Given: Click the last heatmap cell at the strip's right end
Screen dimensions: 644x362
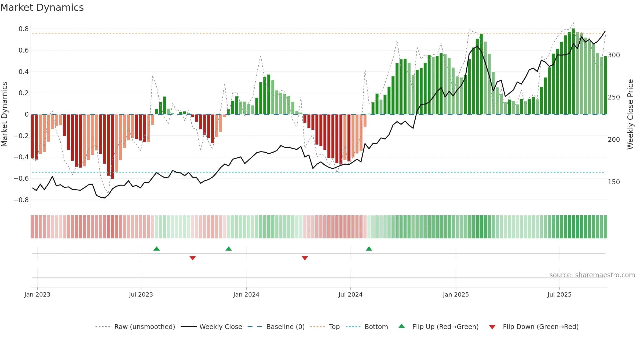Looking at the screenshot, I should coord(605,227).
